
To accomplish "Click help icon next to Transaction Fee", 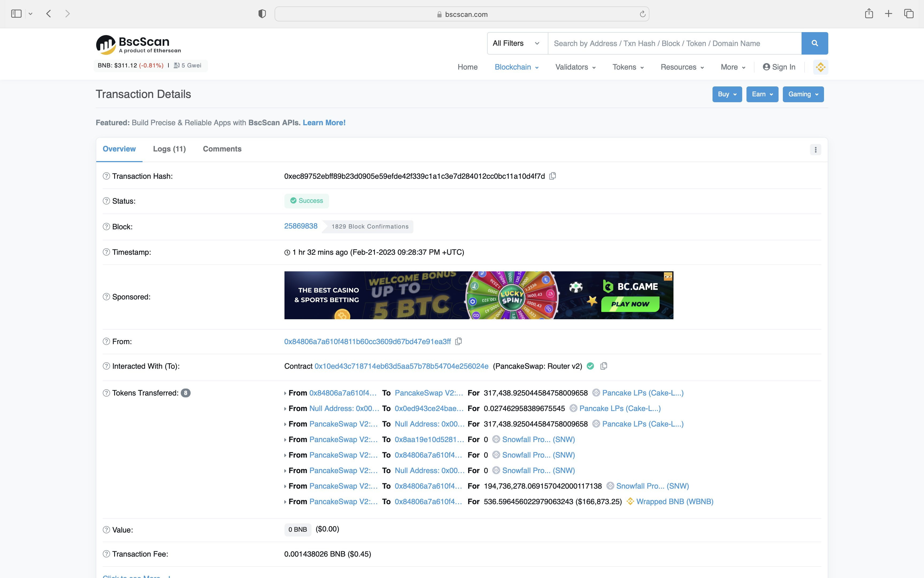I will pyautogui.click(x=106, y=554).
